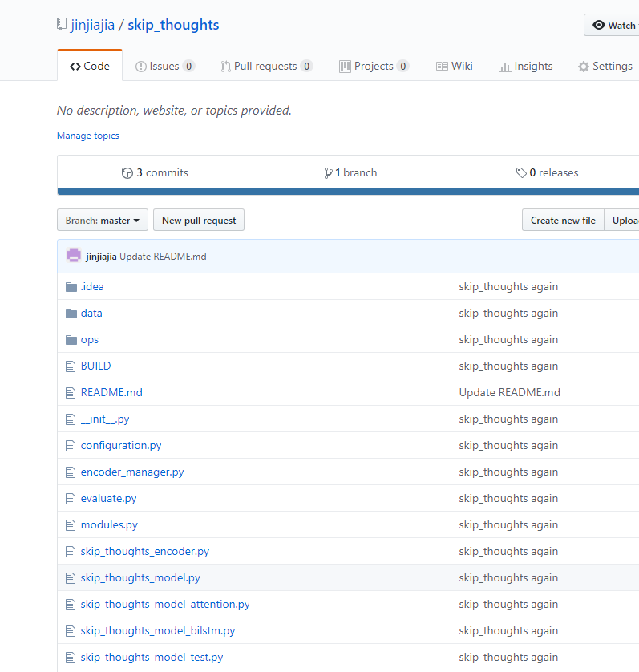Viewport: 639px width, 672px height.
Task: Open the skip_thoughts_model_attention.py file
Action: click(x=165, y=605)
